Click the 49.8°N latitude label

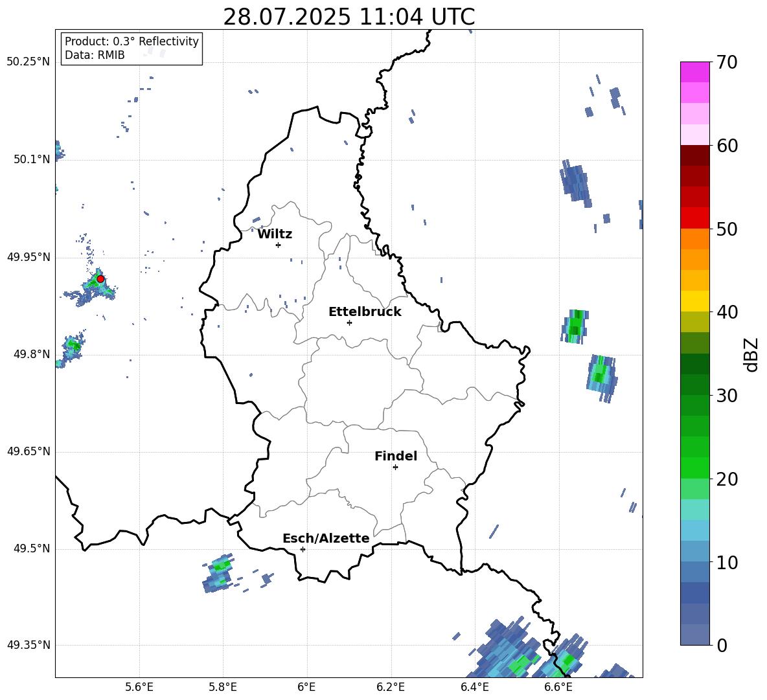32,354
